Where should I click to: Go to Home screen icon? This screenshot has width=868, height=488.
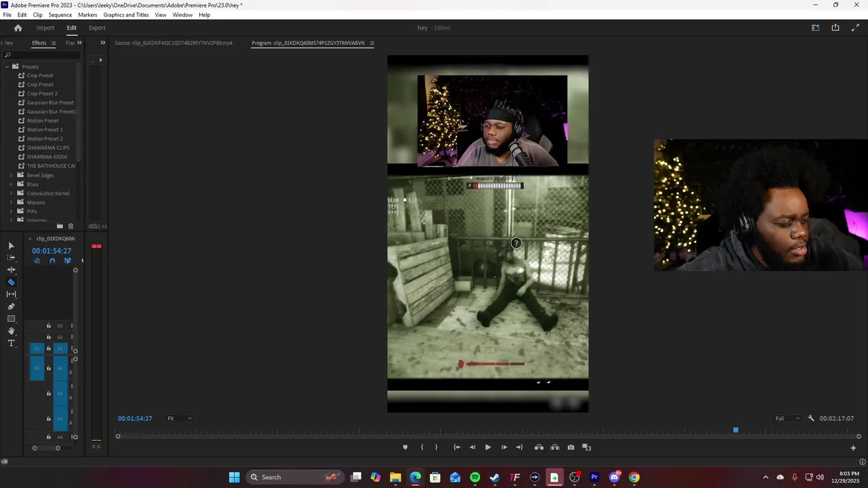[x=18, y=28]
